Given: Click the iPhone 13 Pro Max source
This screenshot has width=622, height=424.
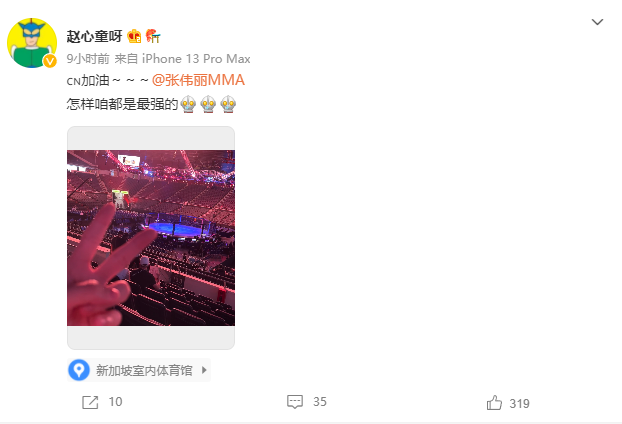Looking at the screenshot, I should tap(196, 59).
